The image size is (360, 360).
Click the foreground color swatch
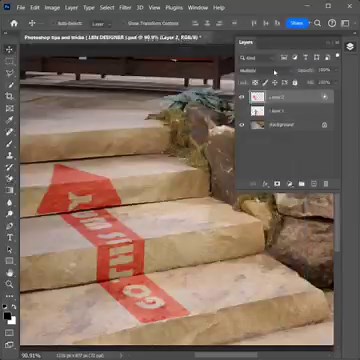click(7, 316)
